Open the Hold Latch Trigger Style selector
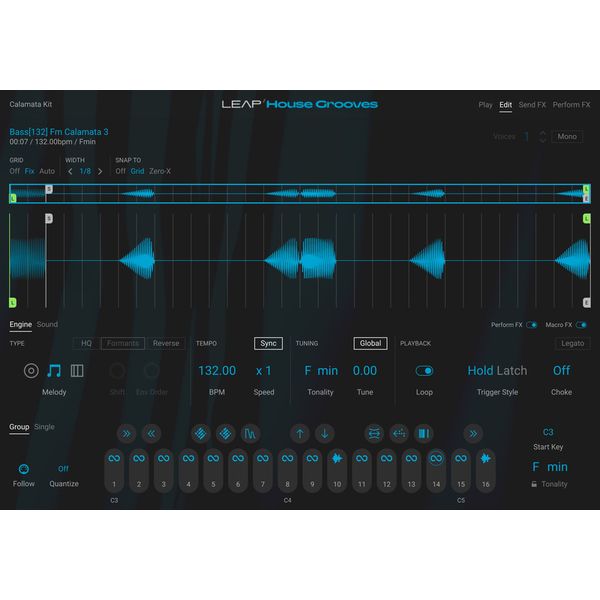Viewport: 600px width, 600px height. click(x=497, y=371)
